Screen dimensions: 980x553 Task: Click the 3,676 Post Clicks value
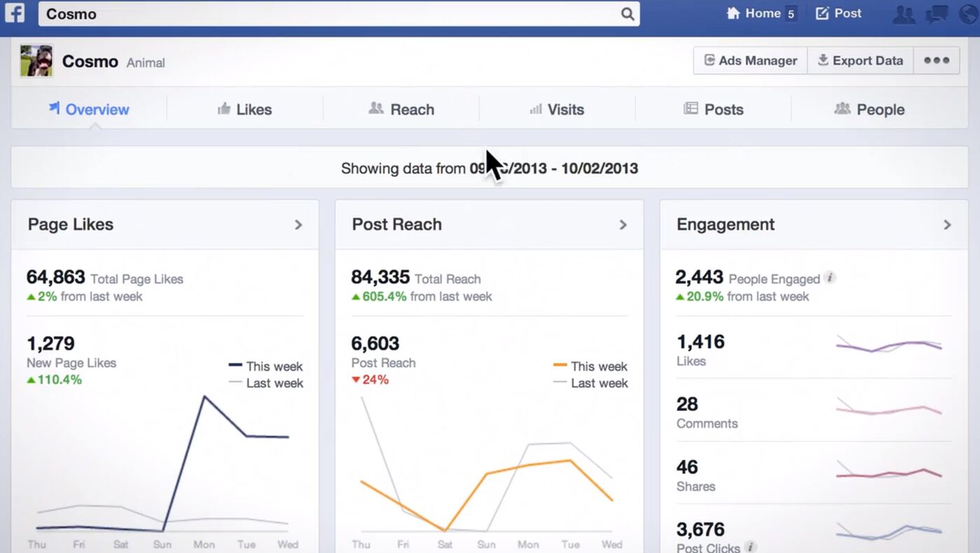[701, 529]
